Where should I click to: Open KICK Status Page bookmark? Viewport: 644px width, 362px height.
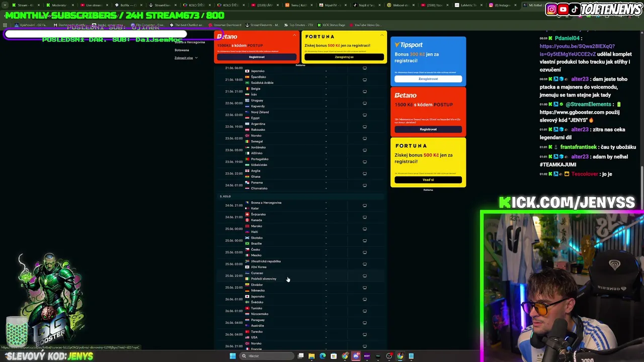click(331, 25)
